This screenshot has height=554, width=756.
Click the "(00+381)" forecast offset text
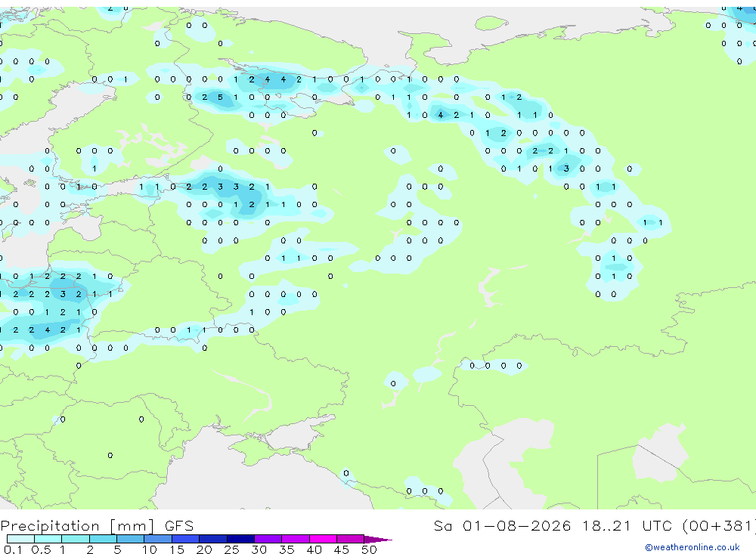(x=719, y=525)
